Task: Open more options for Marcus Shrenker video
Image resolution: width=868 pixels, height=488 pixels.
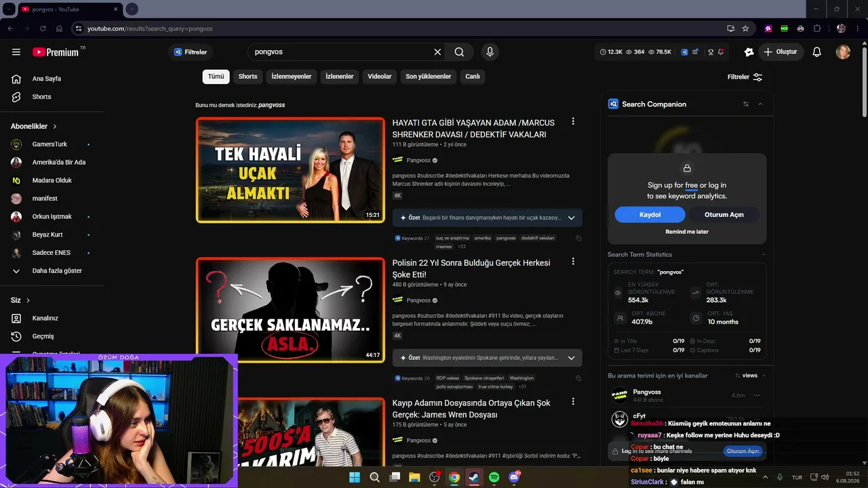Action: pos(573,121)
